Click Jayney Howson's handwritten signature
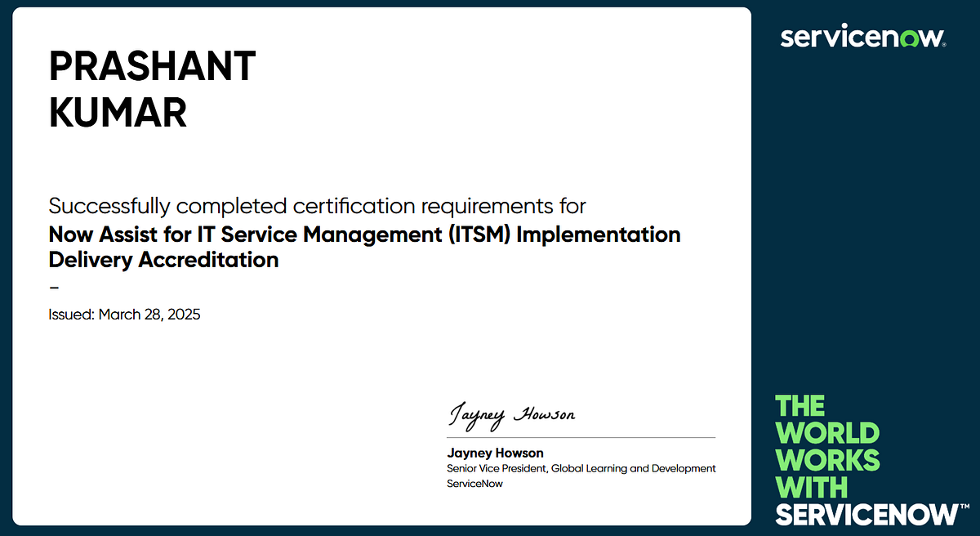Viewport: 980px width, 536px height. click(x=511, y=415)
